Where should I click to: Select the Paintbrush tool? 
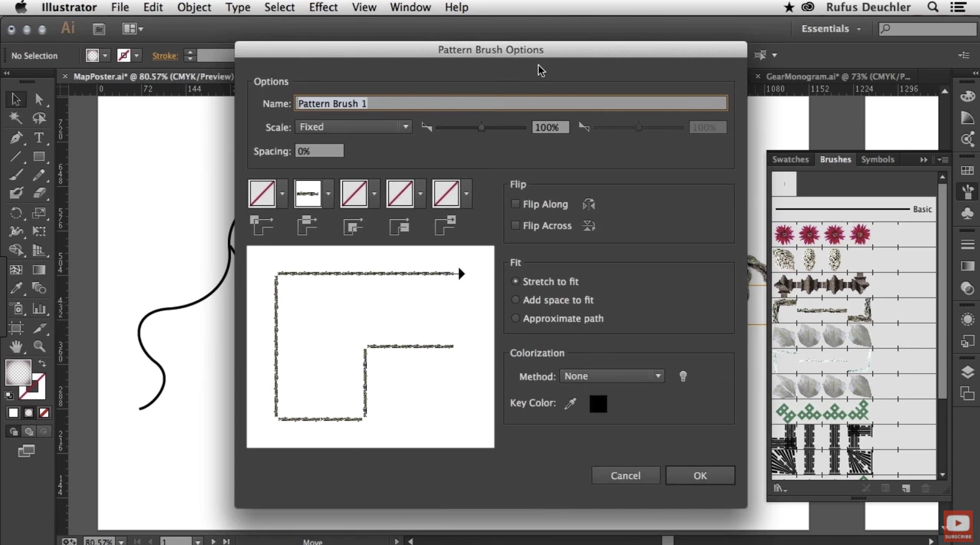(x=15, y=175)
